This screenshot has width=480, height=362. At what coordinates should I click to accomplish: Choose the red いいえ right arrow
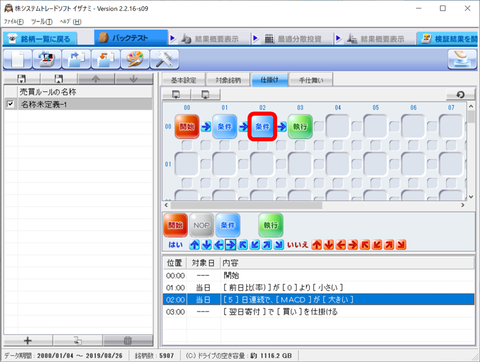(353, 245)
